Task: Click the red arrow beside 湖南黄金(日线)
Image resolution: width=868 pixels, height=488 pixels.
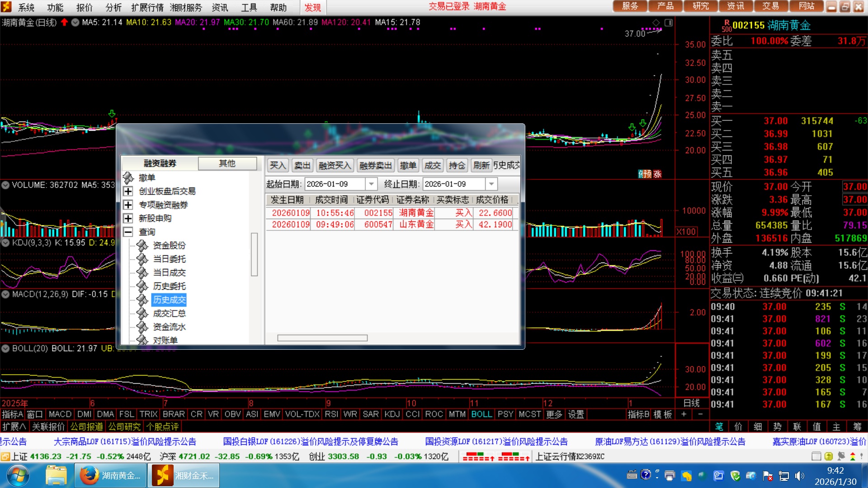Action: (x=64, y=22)
